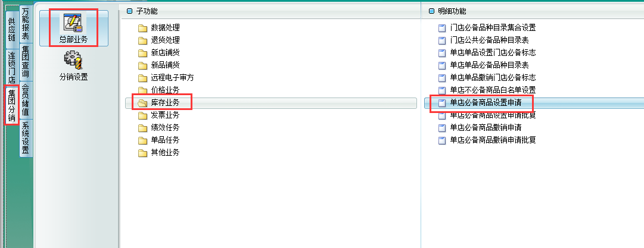Switch to the 万能报表 vertical tab

26,23
